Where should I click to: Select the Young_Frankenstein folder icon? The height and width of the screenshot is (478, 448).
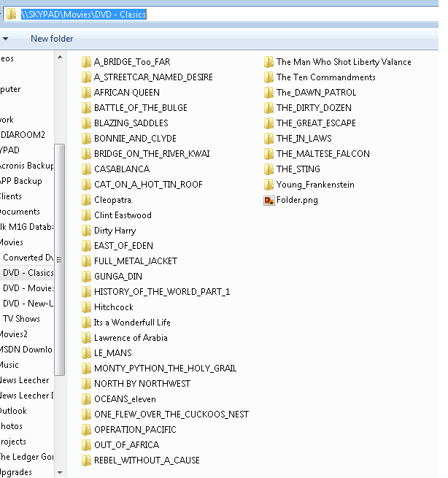[269, 185]
